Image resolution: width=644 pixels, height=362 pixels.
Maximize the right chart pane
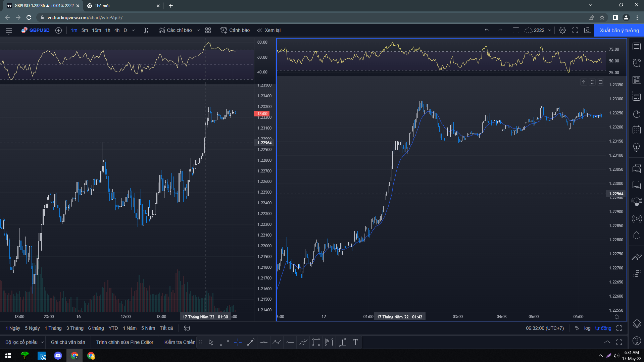[x=600, y=82]
